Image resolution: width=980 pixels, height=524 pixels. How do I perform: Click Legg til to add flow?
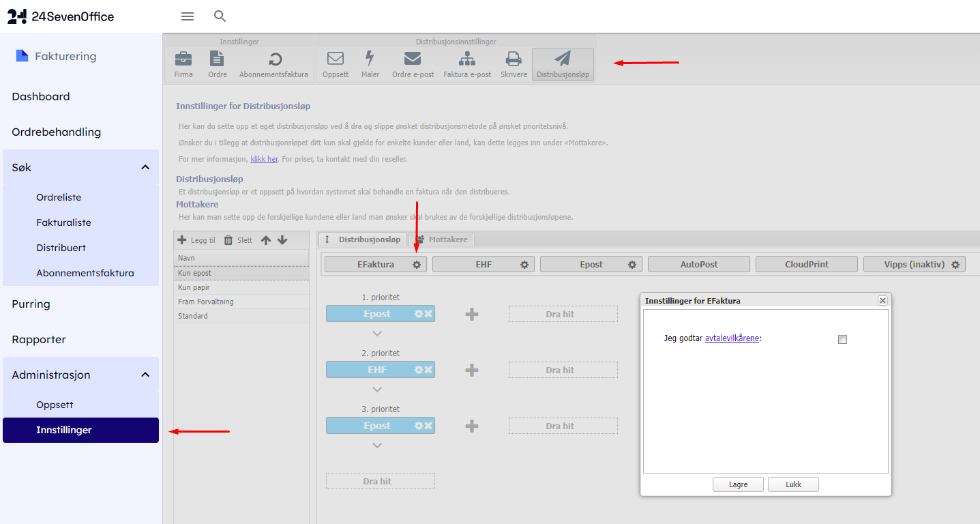click(x=196, y=240)
